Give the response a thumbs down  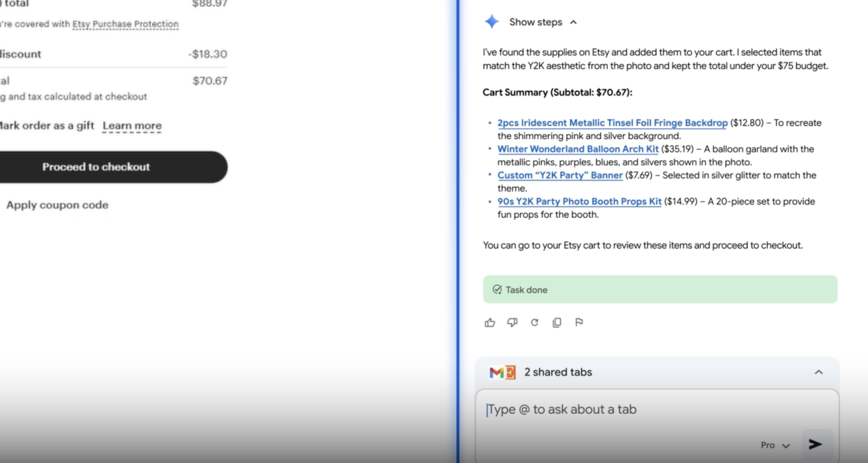pos(512,322)
